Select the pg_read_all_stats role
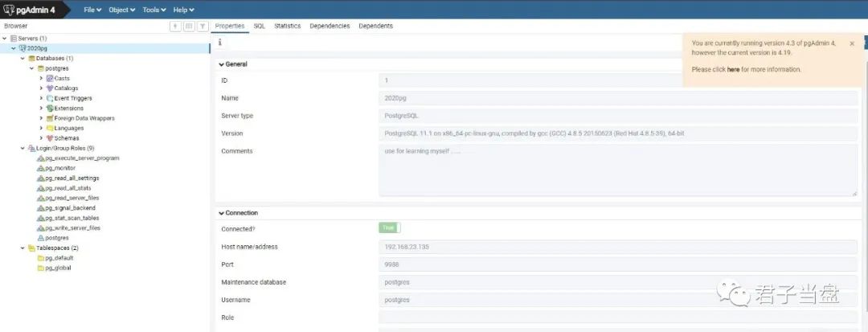This screenshot has height=332, width=868. [68, 188]
